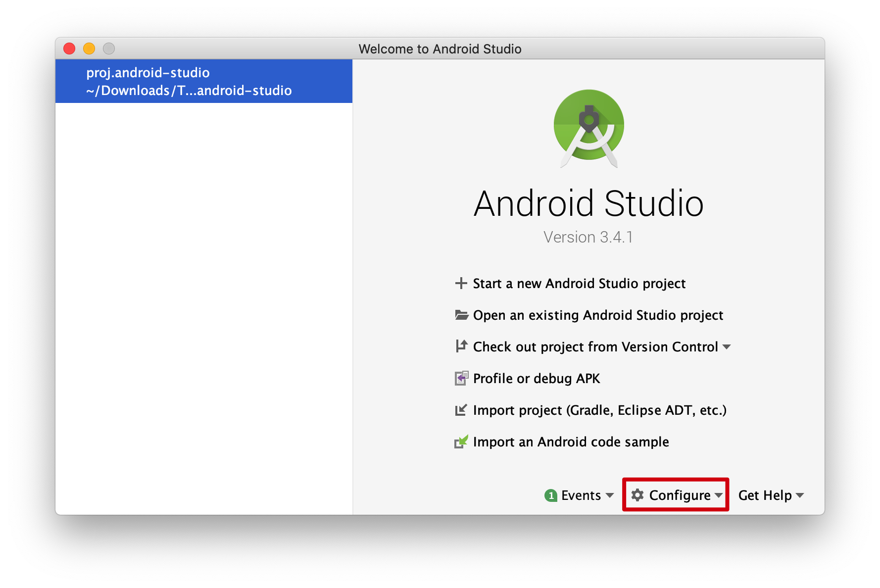
Task: Minimize window with the yellow button
Action: (x=89, y=49)
